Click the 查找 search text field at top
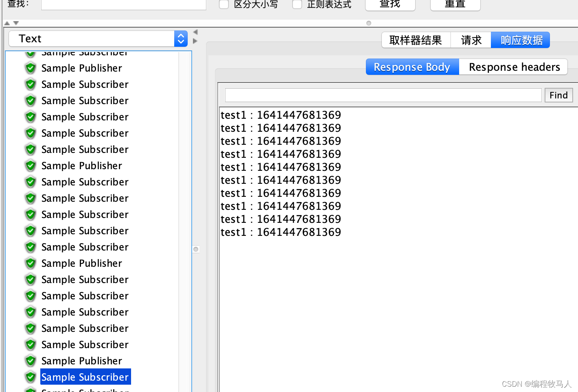The height and width of the screenshot is (392, 578). pyautogui.click(x=124, y=4)
